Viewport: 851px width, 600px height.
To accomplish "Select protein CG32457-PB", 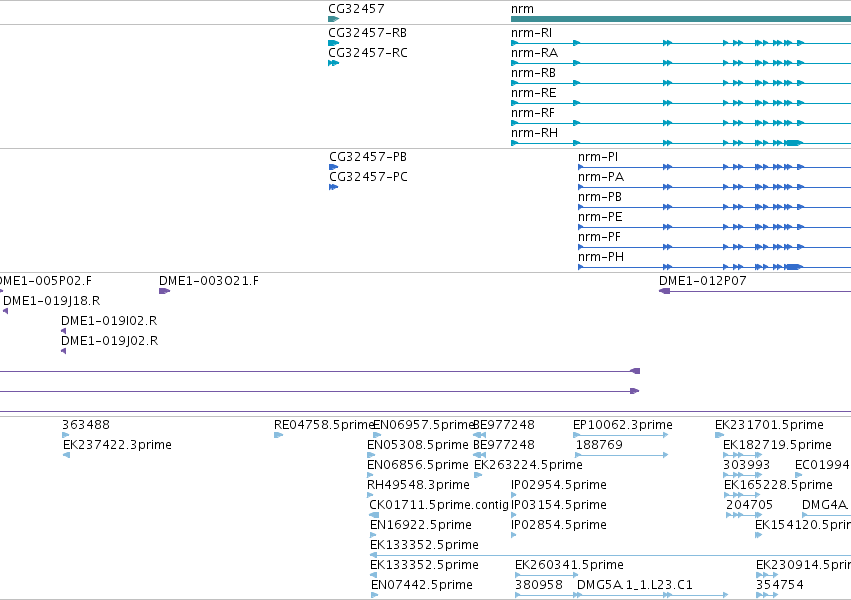I will (x=368, y=157).
